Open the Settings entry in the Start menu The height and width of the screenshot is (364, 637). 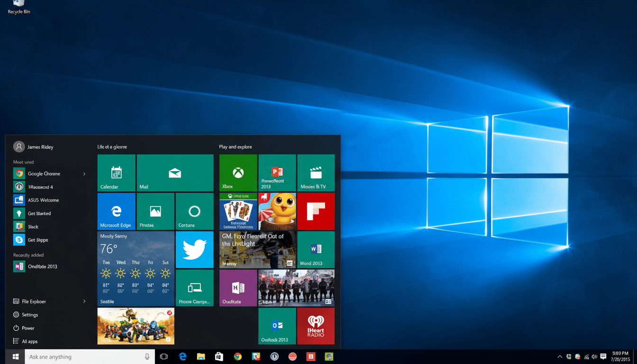click(29, 314)
